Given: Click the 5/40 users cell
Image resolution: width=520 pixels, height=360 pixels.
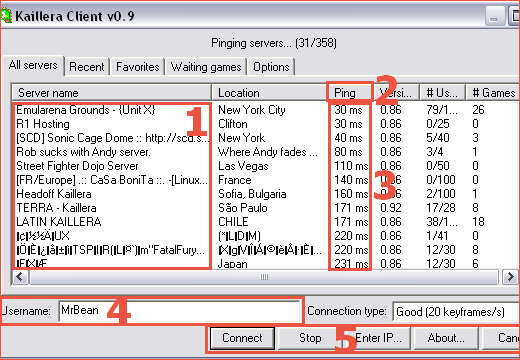Looking at the screenshot, I should click(438, 138).
